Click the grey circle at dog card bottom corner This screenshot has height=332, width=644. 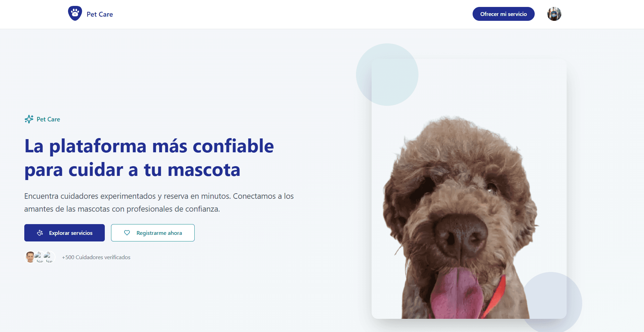(x=551, y=303)
